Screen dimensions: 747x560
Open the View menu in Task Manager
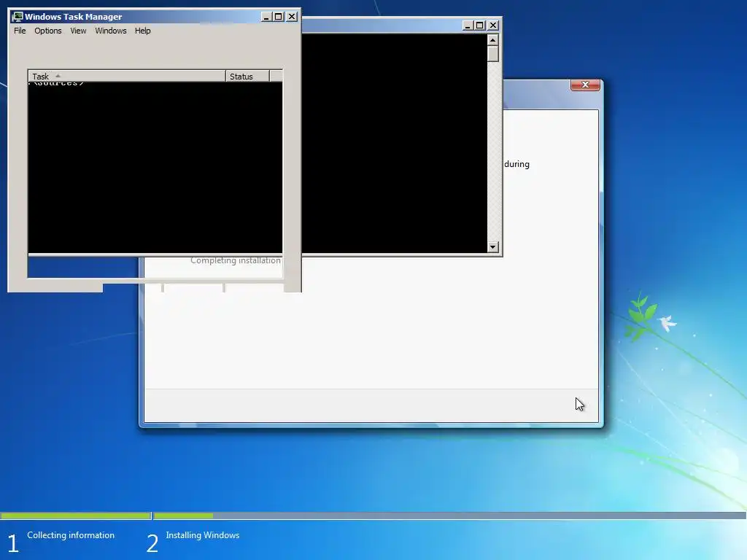tap(78, 31)
